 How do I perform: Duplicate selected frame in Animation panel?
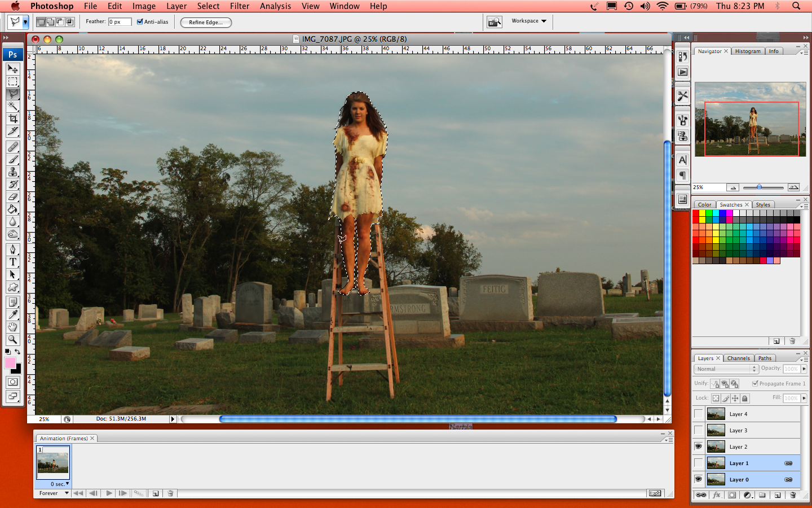[156, 493]
